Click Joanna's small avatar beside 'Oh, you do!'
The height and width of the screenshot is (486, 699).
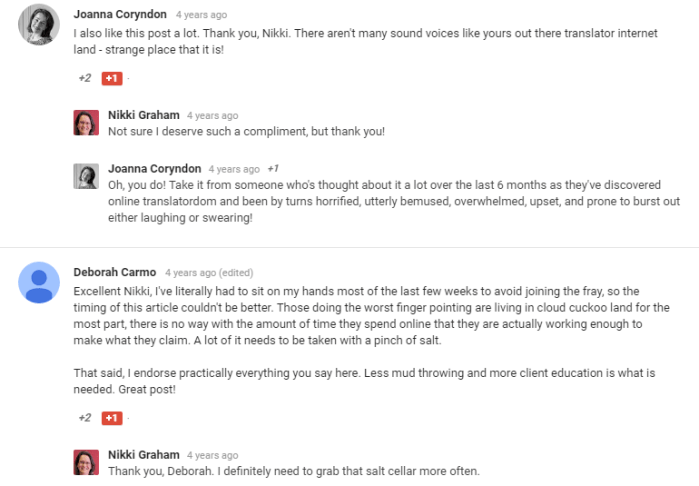tap(86, 177)
